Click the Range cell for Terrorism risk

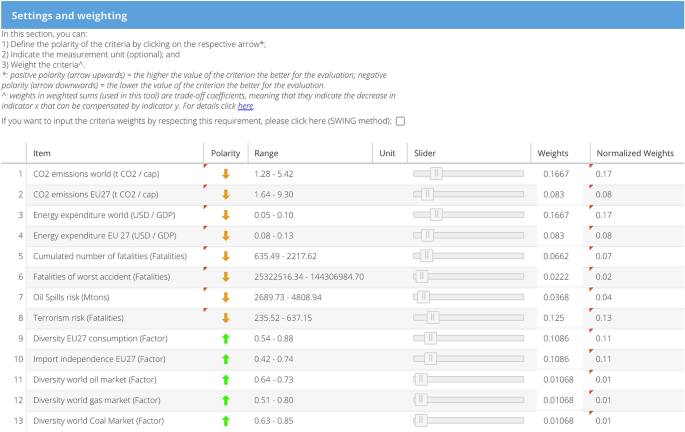click(309, 317)
